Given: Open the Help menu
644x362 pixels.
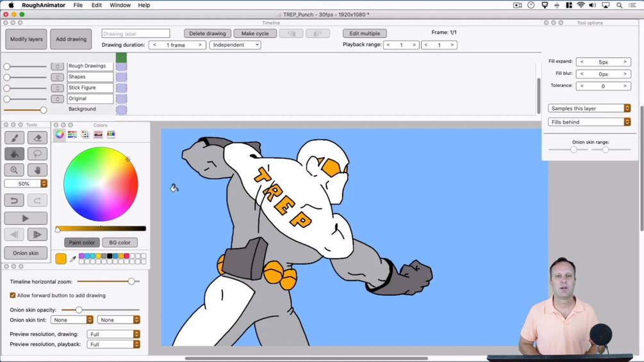Looking at the screenshot, I should [x=144, y=5].
